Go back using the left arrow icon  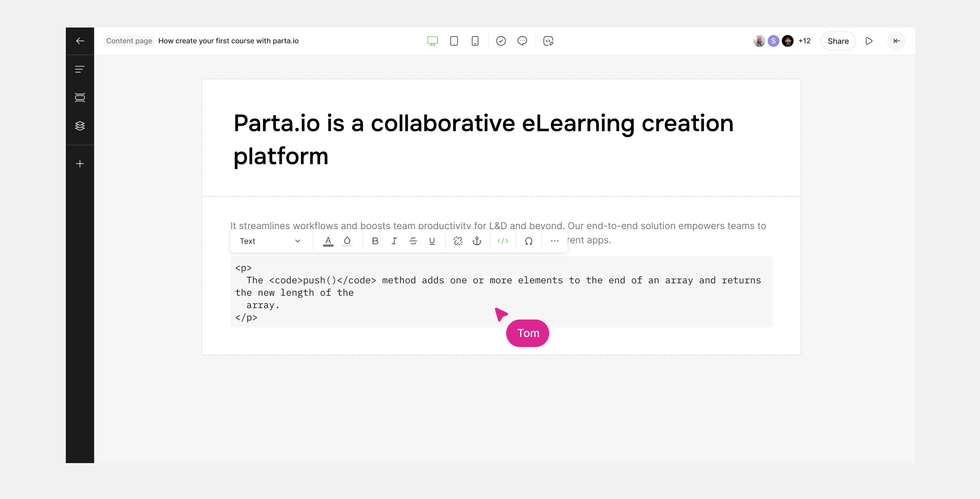pos(80,41)
